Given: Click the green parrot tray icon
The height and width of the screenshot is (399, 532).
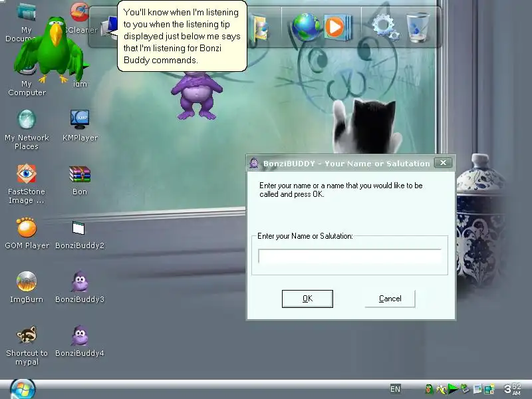Looking at the screenshot, I should (x=429, y=389).
